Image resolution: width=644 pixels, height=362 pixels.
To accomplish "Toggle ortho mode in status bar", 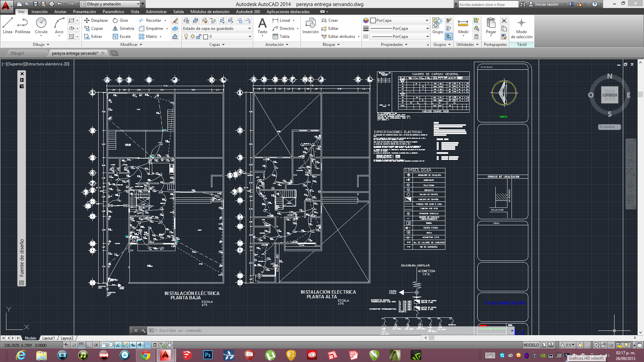I will coord(89,345).
